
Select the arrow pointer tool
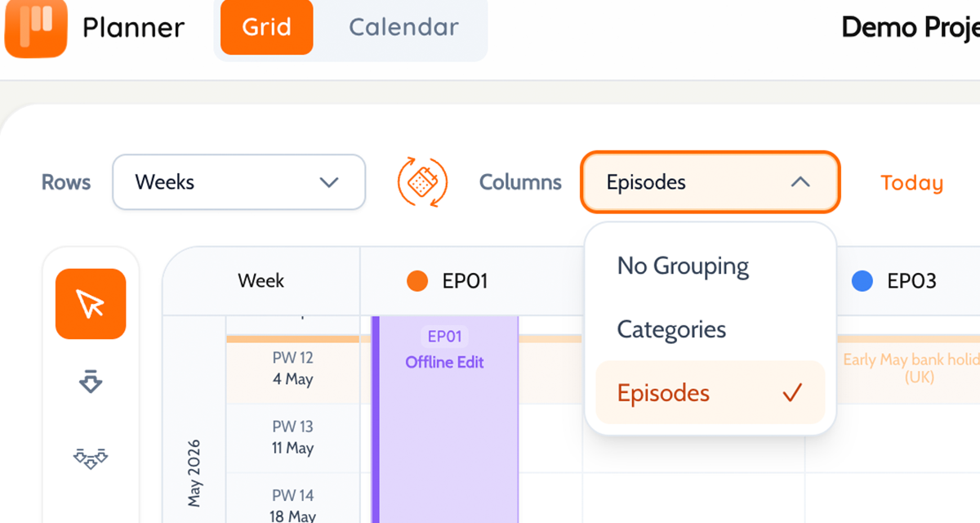[91, 304]
